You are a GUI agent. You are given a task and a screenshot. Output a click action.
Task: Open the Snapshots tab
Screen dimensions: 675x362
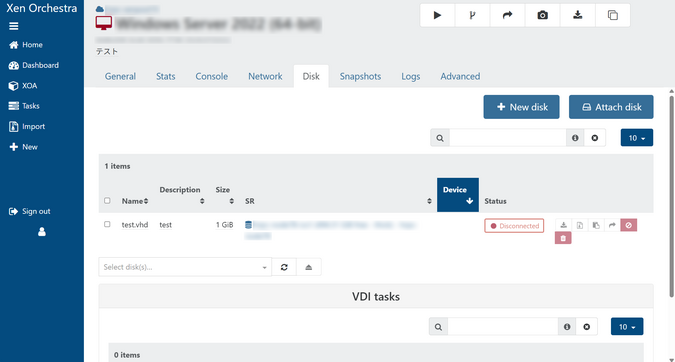pyautogui.click(x=360, y=76)
